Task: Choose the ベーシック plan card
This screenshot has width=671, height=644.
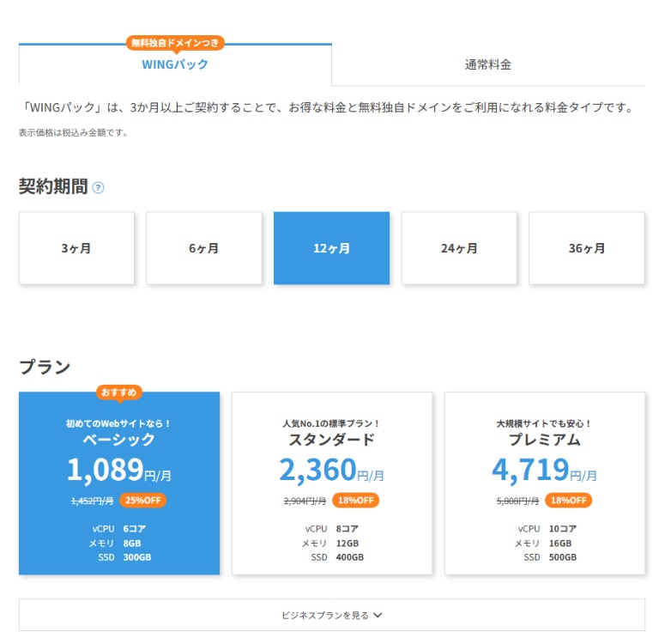Action: [x=119, y=483]
